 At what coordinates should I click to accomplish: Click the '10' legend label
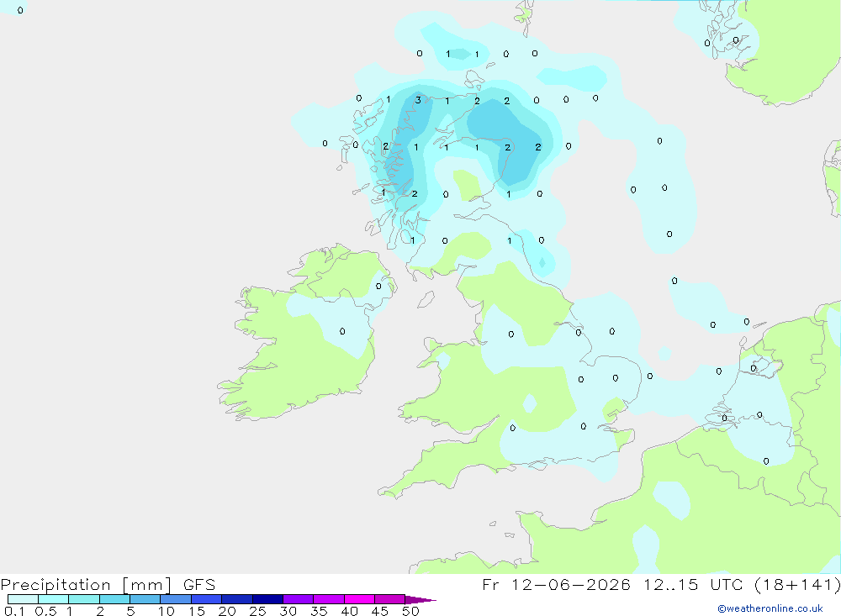[167, 611]
